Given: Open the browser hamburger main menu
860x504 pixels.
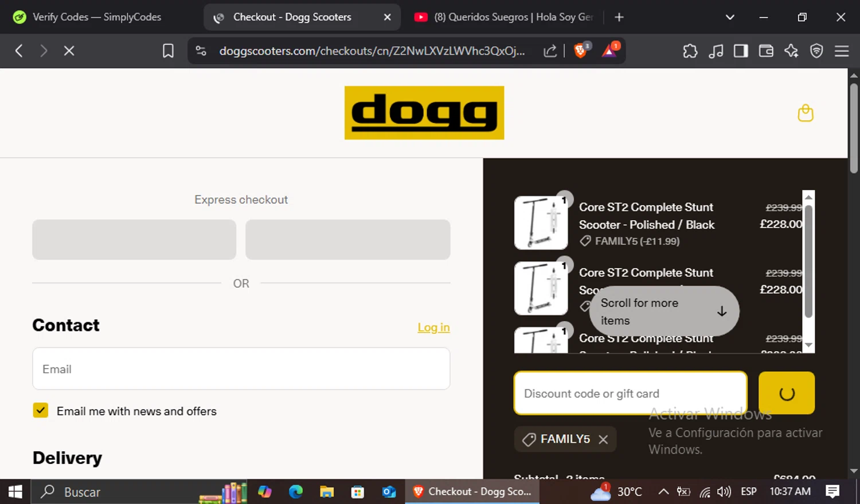Looking at the screenshot, I should pyautogui.click(x=842, y=51).
